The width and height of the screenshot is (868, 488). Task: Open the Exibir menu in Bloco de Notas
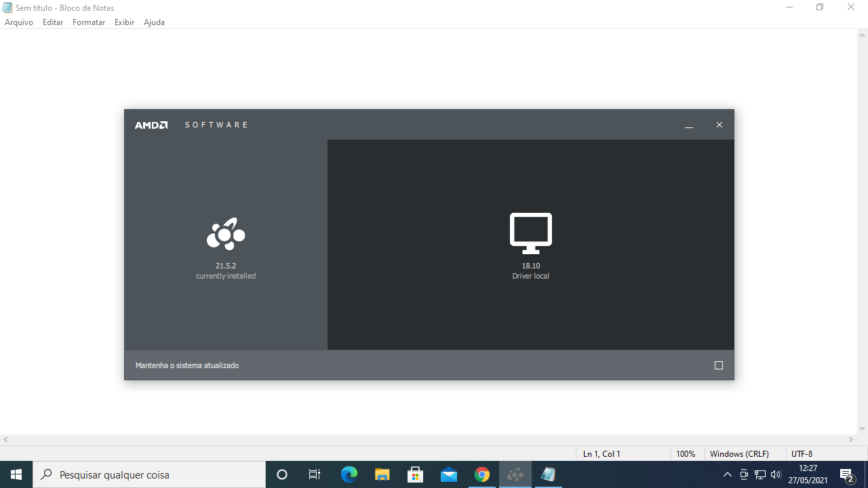coord(124,22)
